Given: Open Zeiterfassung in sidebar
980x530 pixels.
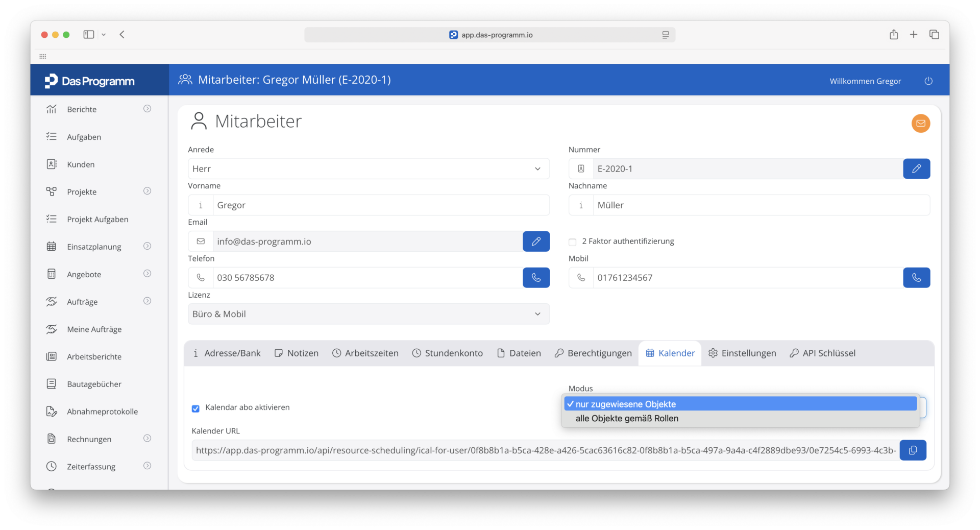Looking at the screenshot, I should pyautogui.click(x=91, y=467).
